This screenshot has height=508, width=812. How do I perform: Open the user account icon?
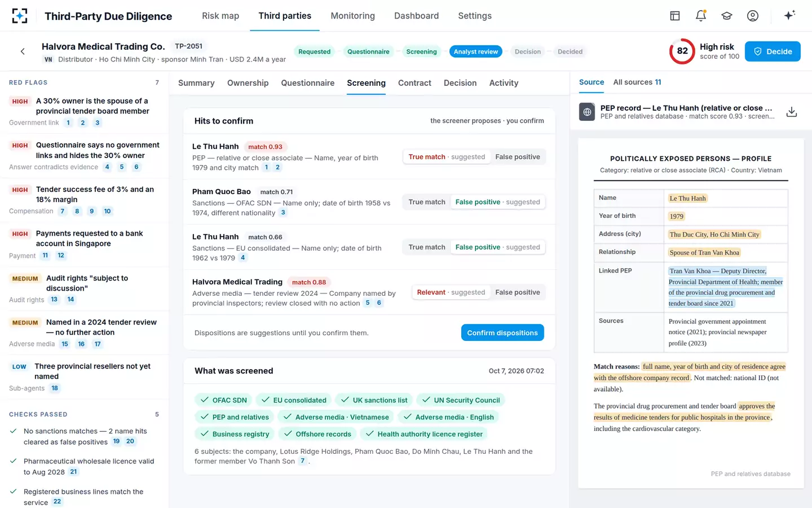click(753, 16)
